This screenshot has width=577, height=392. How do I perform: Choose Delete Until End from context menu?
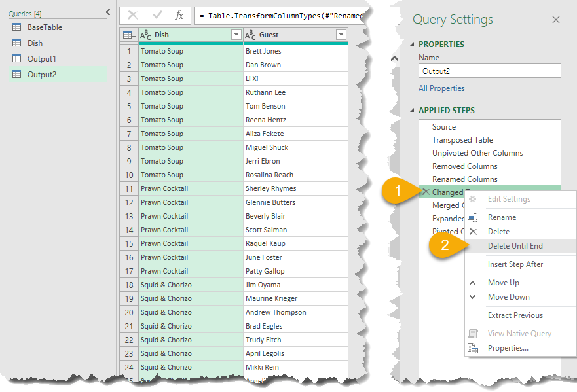tap(515, 246)
